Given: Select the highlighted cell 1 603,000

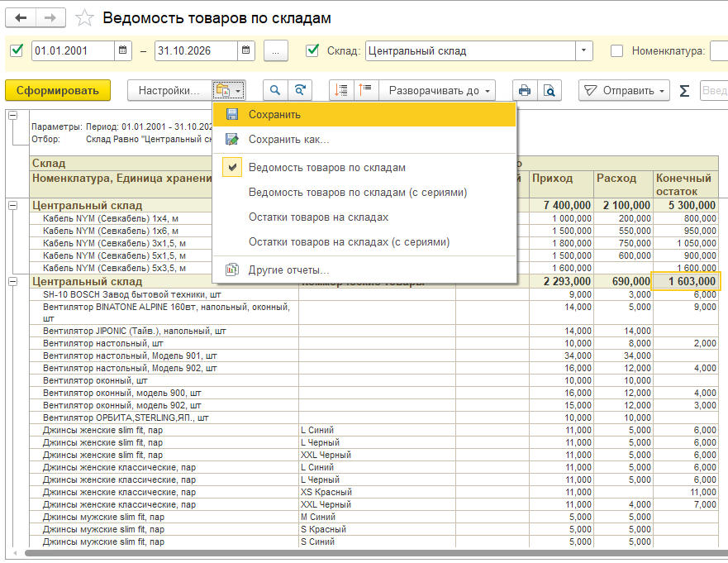Looking at the screenshot, I should coord(686,281).
